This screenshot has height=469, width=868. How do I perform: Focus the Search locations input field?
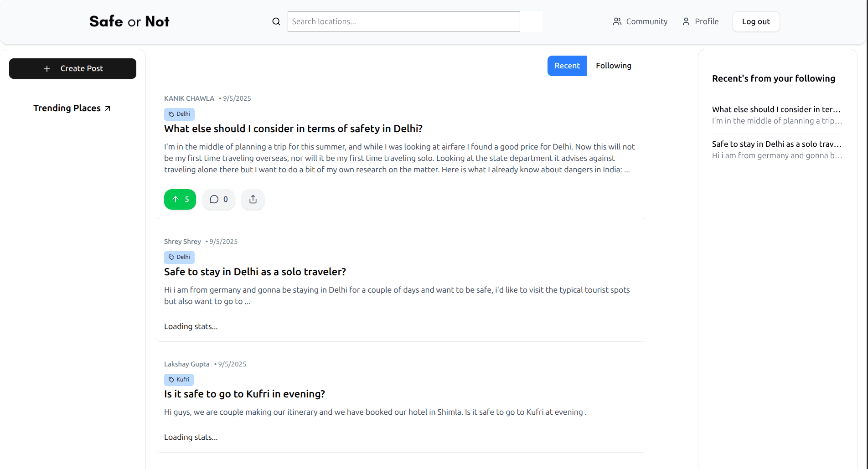pos(403,21)
